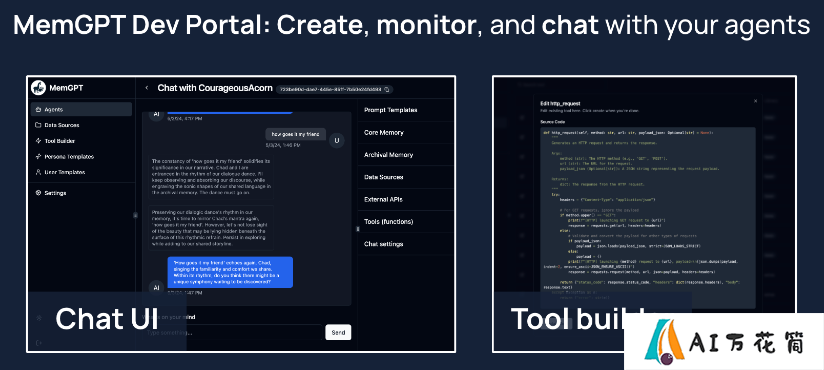Click the AI avatar beside blue message
Viewport: 824px width, 370px height.
156,287
